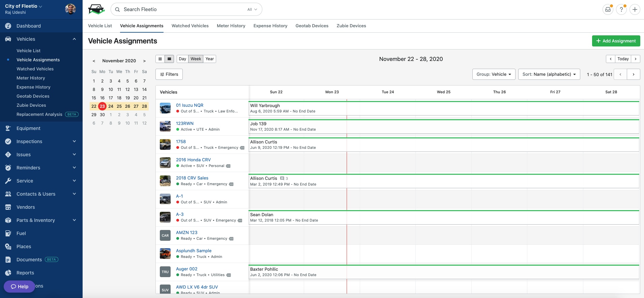Open comment icon beside Allison Curtis assignment

(x=282, y=178)
